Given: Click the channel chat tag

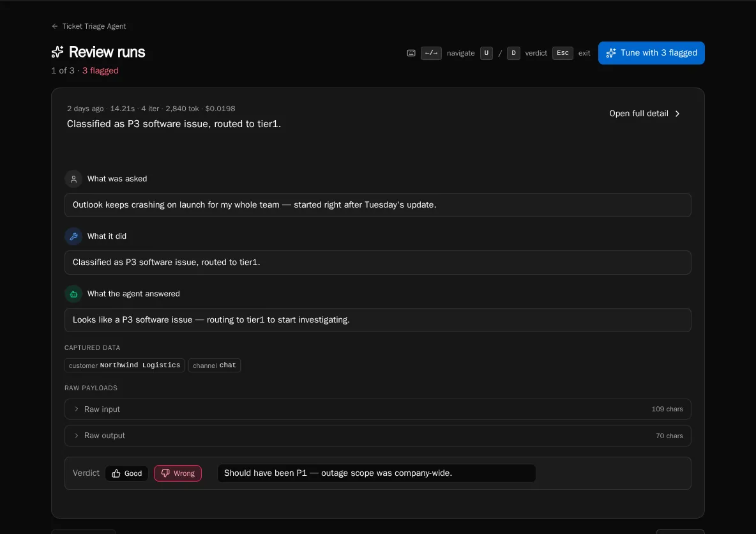Looking at the screenshot, I should tap(215, 365).
